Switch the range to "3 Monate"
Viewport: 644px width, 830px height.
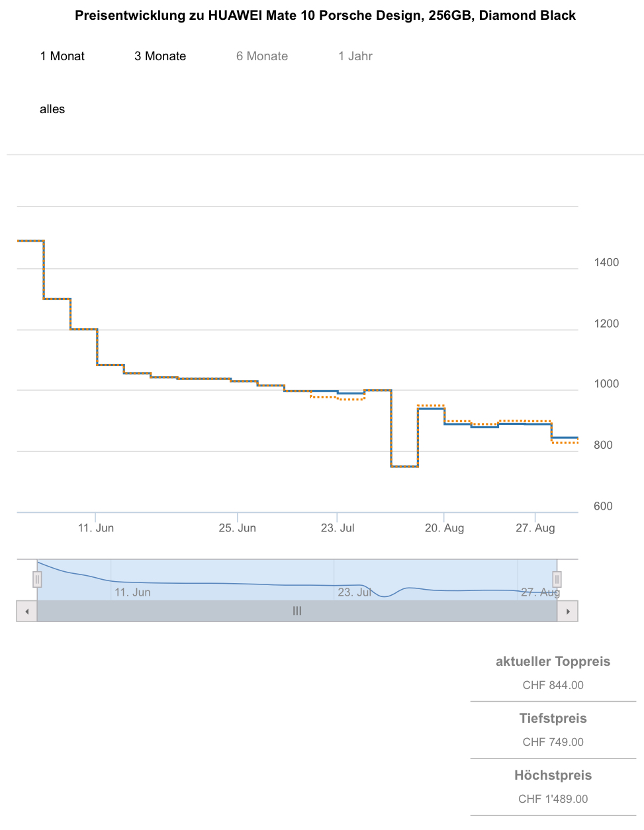(160, 56)
